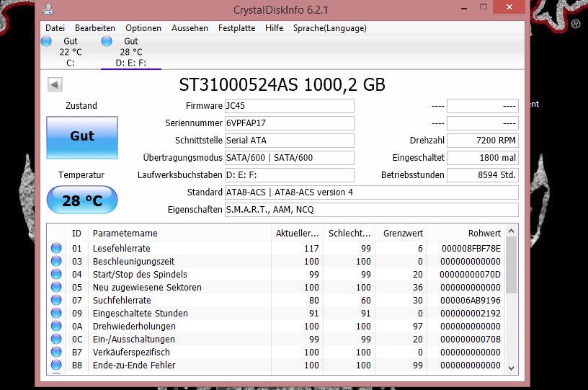Click the disk model title ST31000524AS 1000,2 GB
This screenshot has width=588, height=390.
(282, 85)
